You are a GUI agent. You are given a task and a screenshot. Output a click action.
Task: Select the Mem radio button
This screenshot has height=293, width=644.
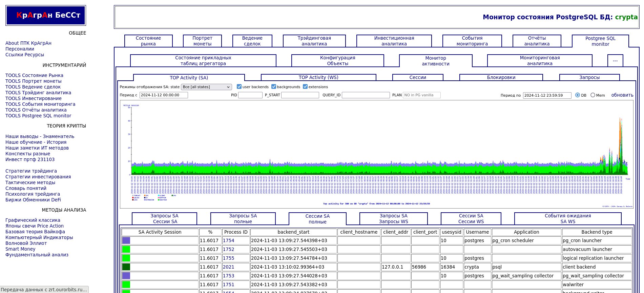pos(593,95)
